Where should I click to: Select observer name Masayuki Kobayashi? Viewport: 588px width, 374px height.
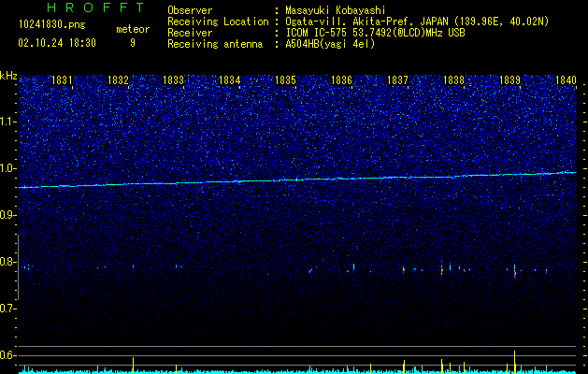(x=336, y=10)
